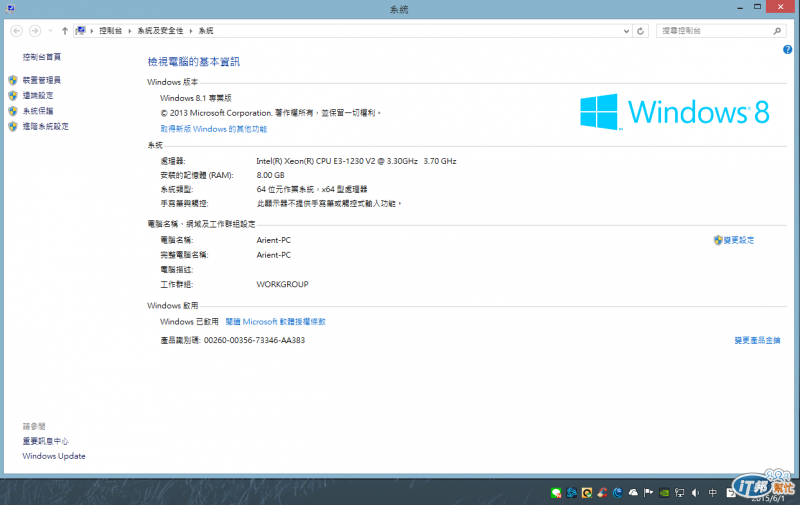
Task: Open 重要訊息中心 (Action Center) link
Action: (45, 441)
